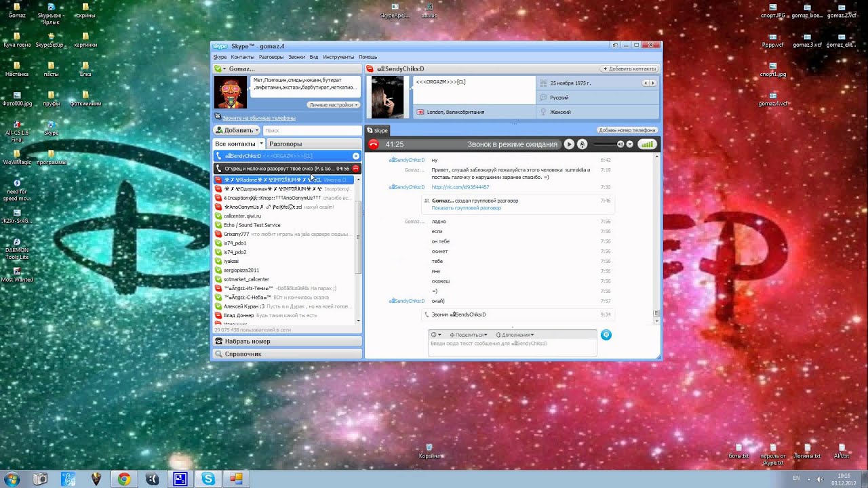Open the Поделиться share dropdown
Viewport: 868px width, 488px height.
coord(468,335)
